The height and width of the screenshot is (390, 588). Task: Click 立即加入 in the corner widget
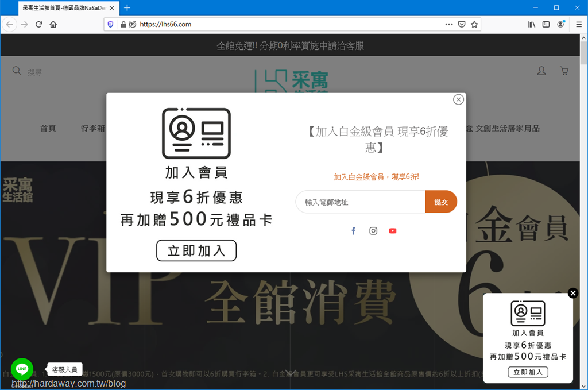528,372
